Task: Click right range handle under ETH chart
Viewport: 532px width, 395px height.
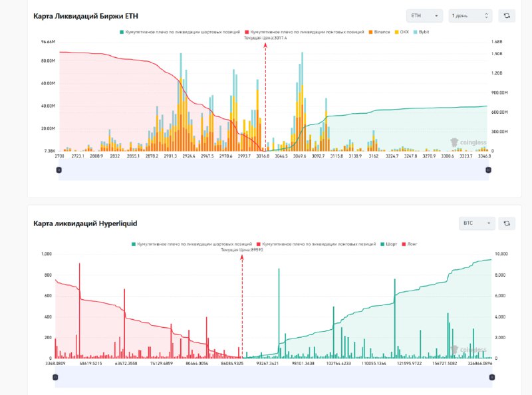Action: pyautogui.click(x=488, y=170)
